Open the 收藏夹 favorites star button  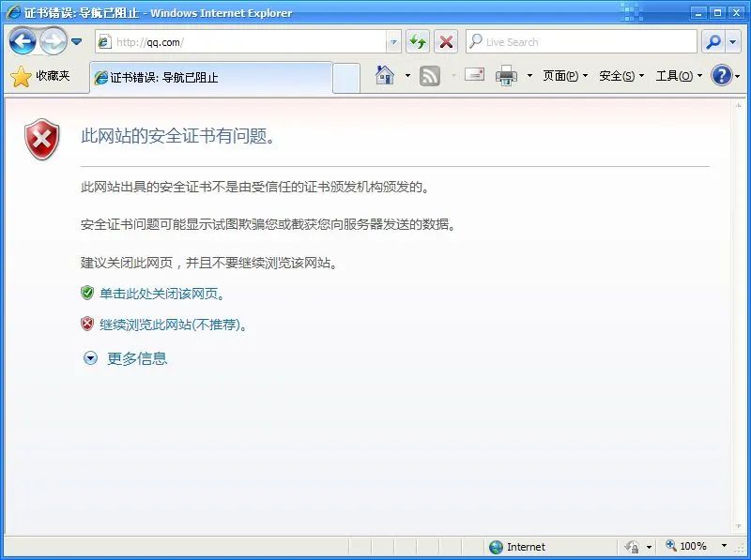[x=40, y=76]
